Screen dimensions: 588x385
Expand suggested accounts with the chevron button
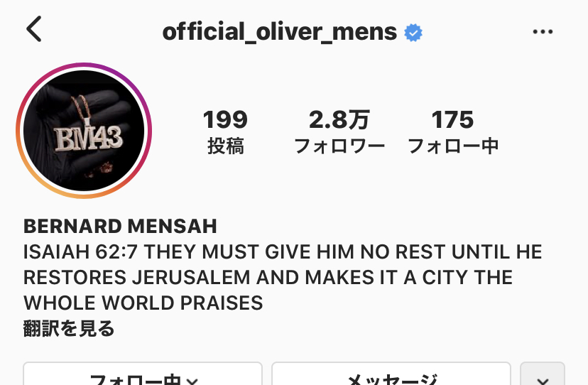pyautogui.click(x=543, y=374)
